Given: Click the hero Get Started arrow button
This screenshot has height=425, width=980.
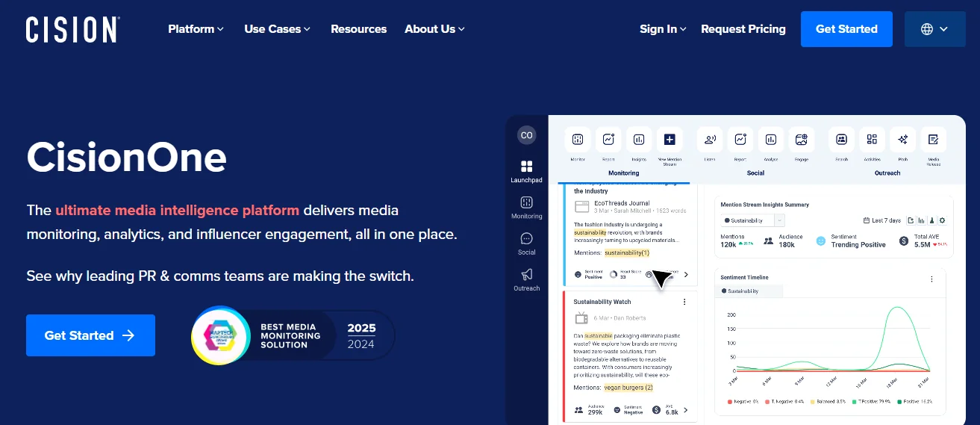Looking at the screenshot, I should coord(90,335).
